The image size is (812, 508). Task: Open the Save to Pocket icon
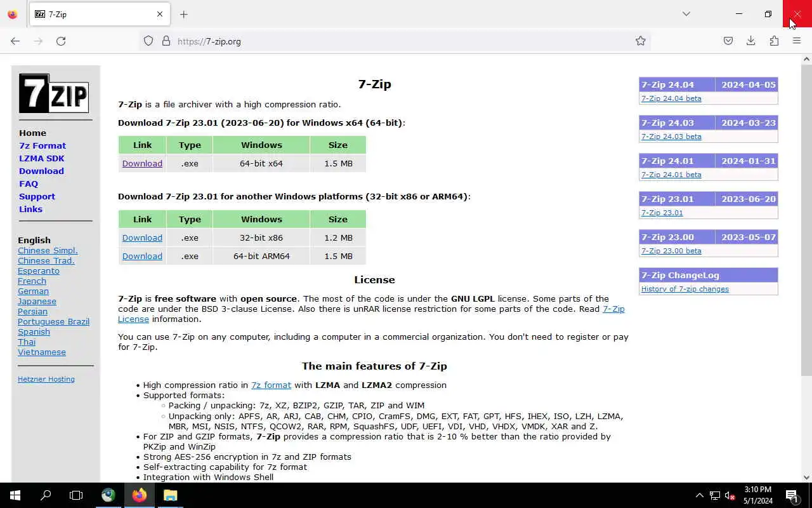coord(728,41)
